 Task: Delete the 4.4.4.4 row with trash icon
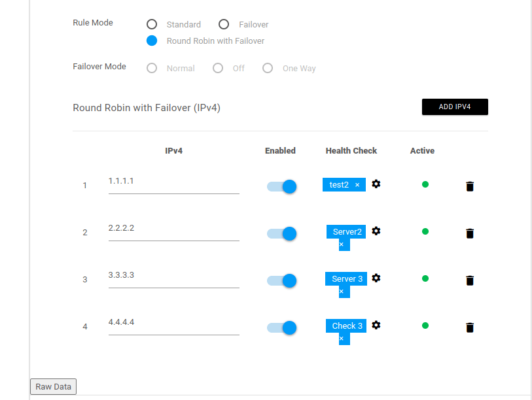coord(470,328)
